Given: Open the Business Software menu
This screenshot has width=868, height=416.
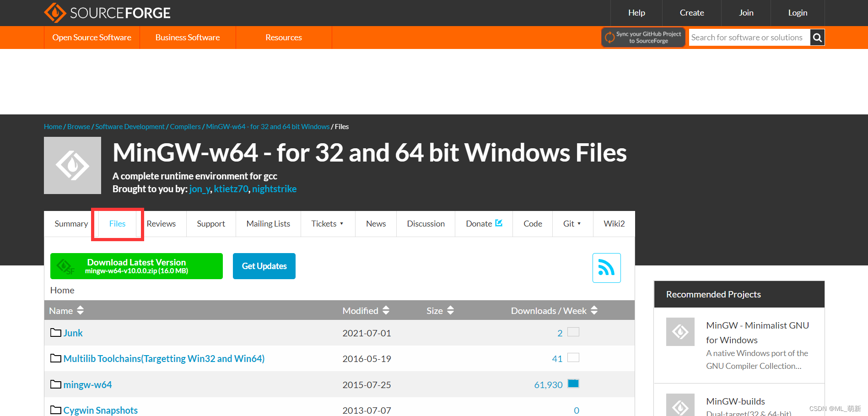Looking at the screenshot, I should click(188, 38).
